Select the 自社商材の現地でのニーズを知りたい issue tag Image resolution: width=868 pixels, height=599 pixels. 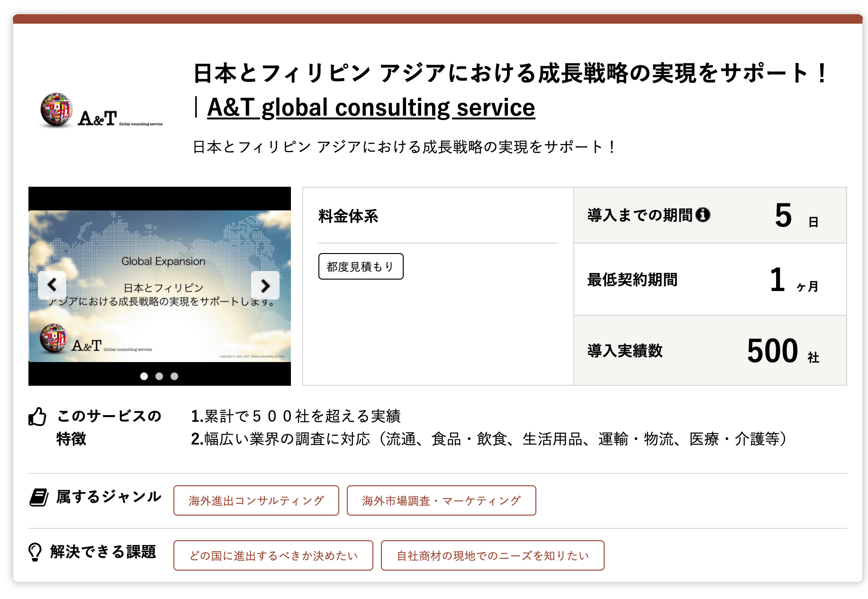(493, 555)
